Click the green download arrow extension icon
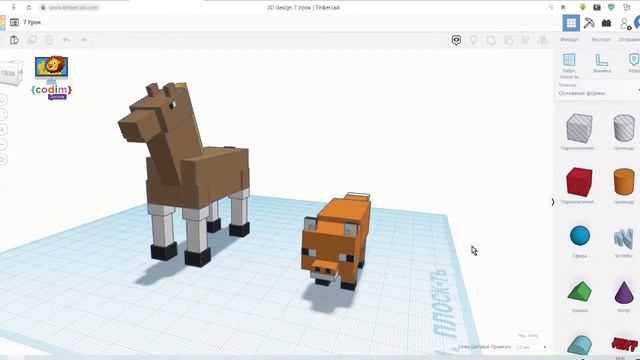640x360 pixels. [583, 7]
